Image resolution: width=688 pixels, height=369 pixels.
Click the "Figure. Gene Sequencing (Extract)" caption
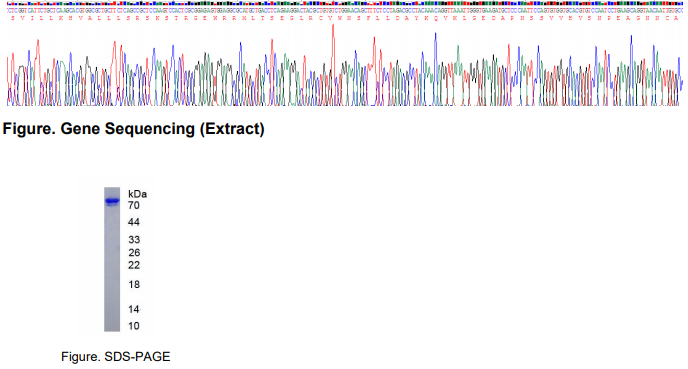point(133,129)
